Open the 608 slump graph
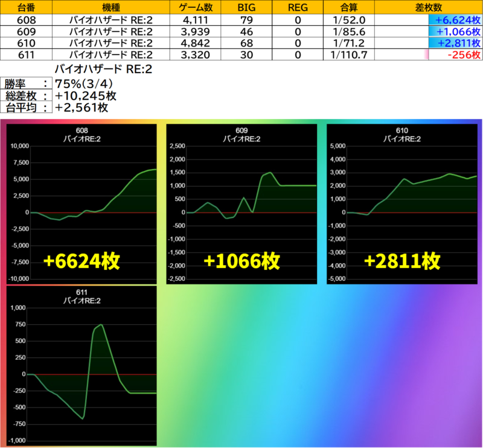 [x=82, y=204]
